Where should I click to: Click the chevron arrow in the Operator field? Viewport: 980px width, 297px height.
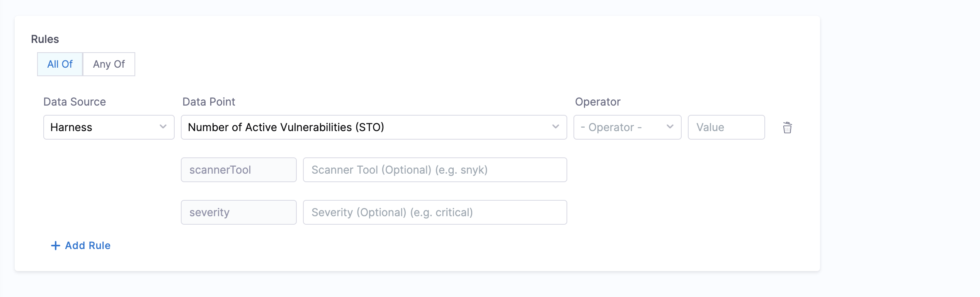point(670,127)
